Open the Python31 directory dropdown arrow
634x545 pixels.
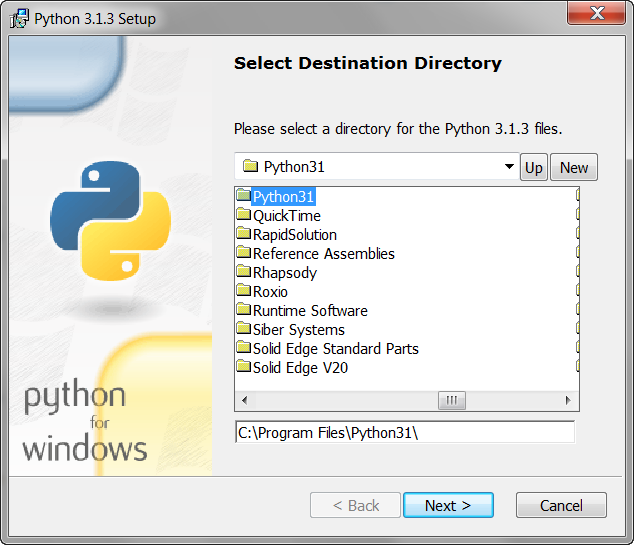point(509,167)
